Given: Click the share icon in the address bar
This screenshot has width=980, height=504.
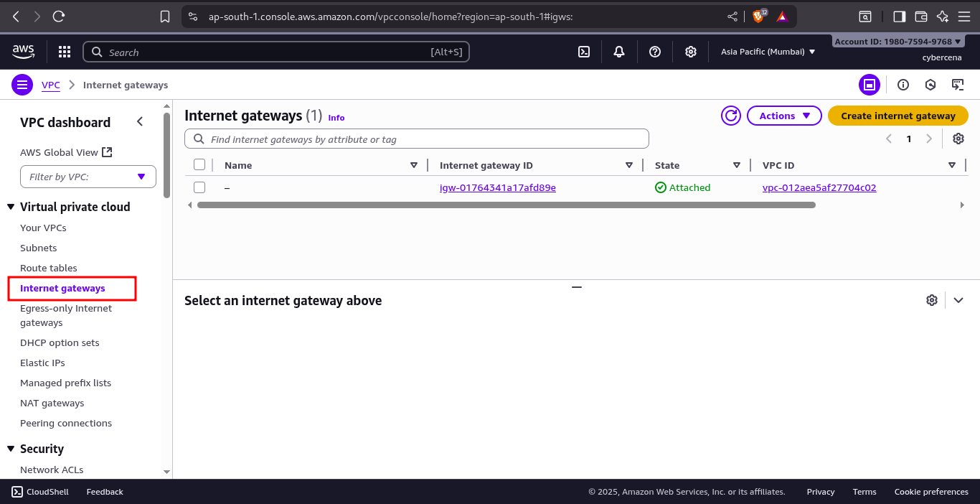Looking at the screenshot, I should [732, 16].
